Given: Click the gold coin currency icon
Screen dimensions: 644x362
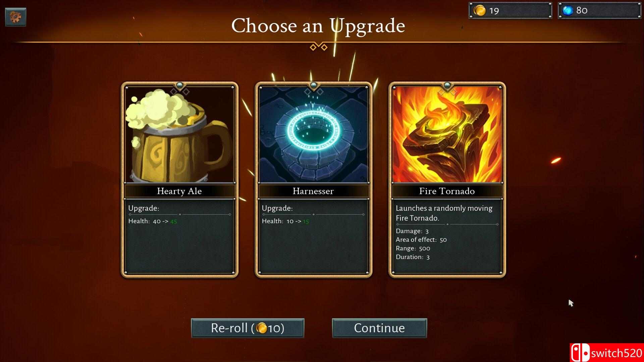Looking at the screenshot, I should pyautogui.click(x=480, y=10).
